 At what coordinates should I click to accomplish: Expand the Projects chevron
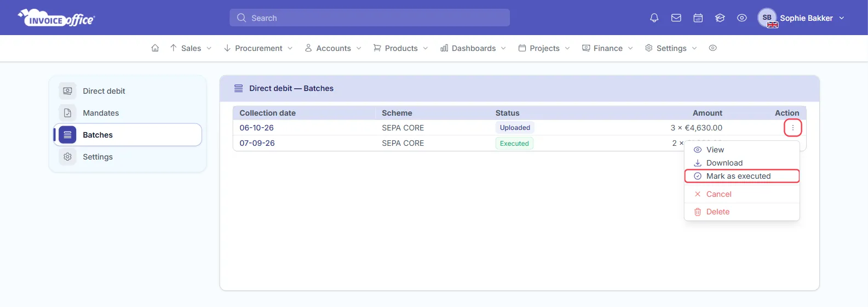click(567, 48)
